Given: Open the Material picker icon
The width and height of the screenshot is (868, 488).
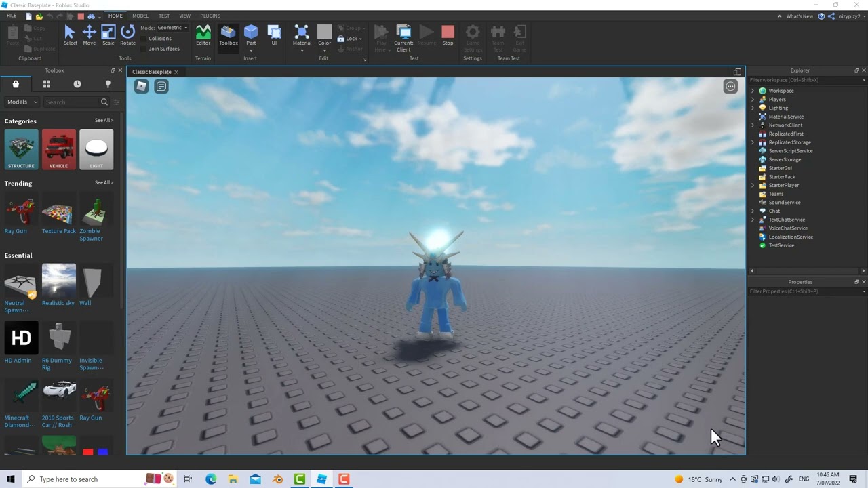Looking at the screenshot, I should 302,32.
